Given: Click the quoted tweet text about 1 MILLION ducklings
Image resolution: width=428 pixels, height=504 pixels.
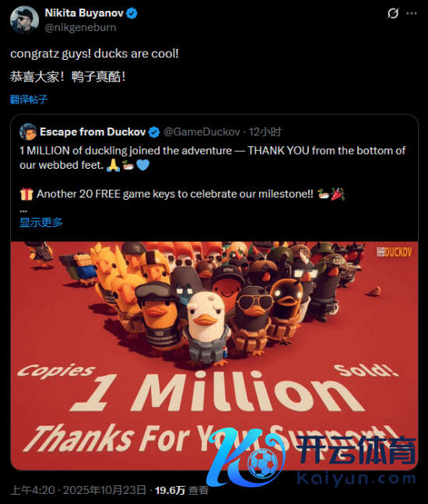Looking at the screenshot, I should [212, 158].
